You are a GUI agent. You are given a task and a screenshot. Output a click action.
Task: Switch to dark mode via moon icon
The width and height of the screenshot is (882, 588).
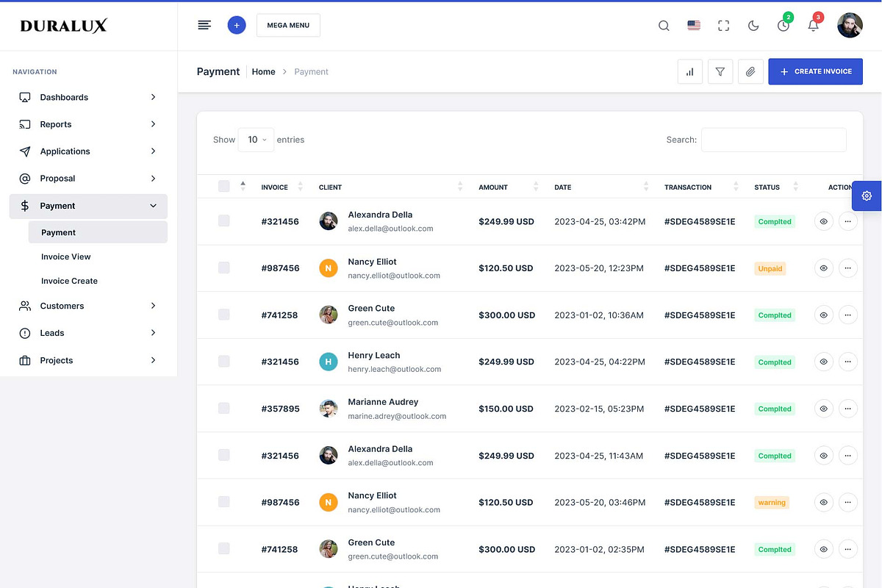(x=753, y=26)
